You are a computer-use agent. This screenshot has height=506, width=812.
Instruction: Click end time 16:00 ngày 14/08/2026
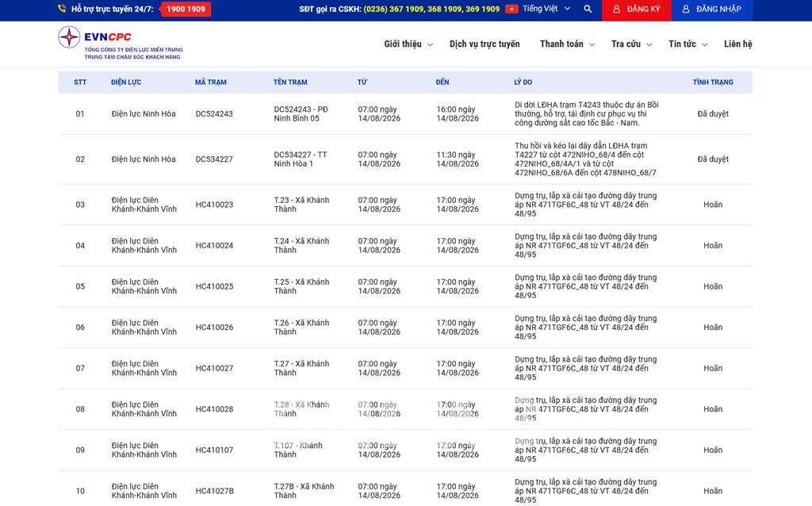tap(458, 114)
